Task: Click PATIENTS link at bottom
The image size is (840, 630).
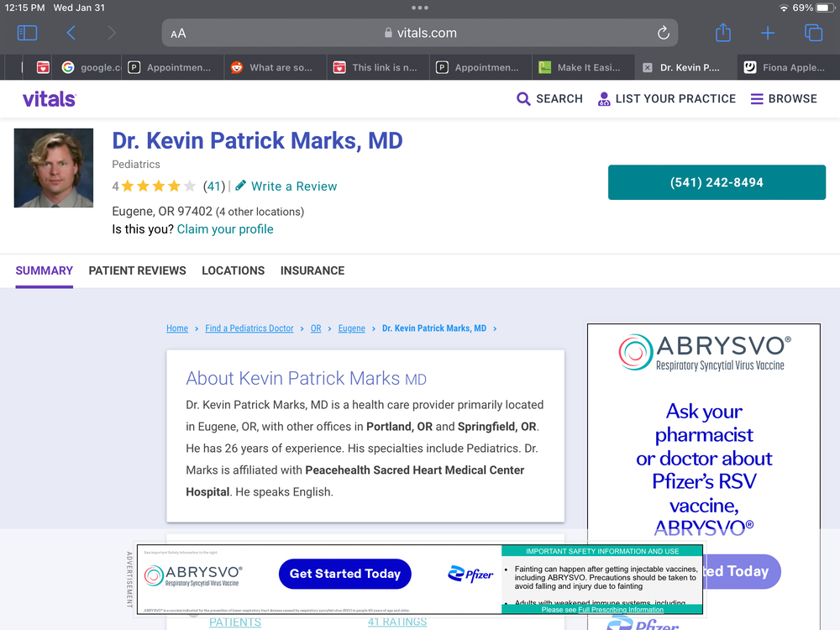Action: (235, 622)
